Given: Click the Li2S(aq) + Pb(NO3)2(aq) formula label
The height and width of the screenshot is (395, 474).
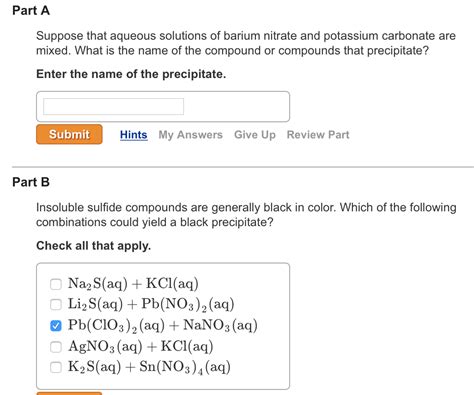Looking at the screenshot, I should click(x=151, y=304).
